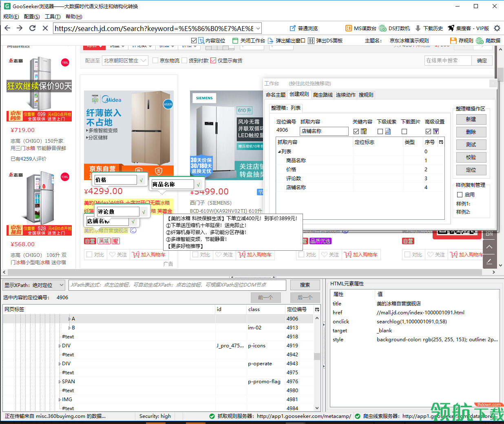Expand the SPAN p-promo-flag node
This screenshot has width=504, height=424.
point(60,382)
